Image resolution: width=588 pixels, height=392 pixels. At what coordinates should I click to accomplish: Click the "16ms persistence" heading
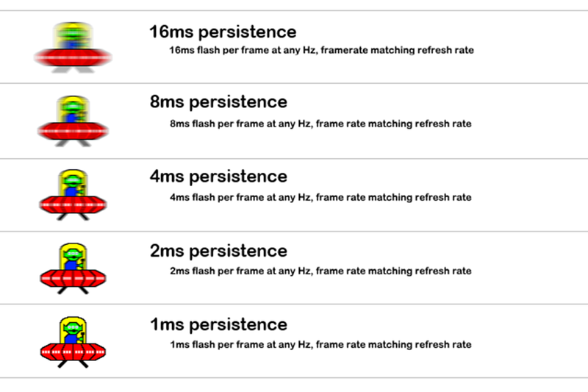(x=223, y=32)
